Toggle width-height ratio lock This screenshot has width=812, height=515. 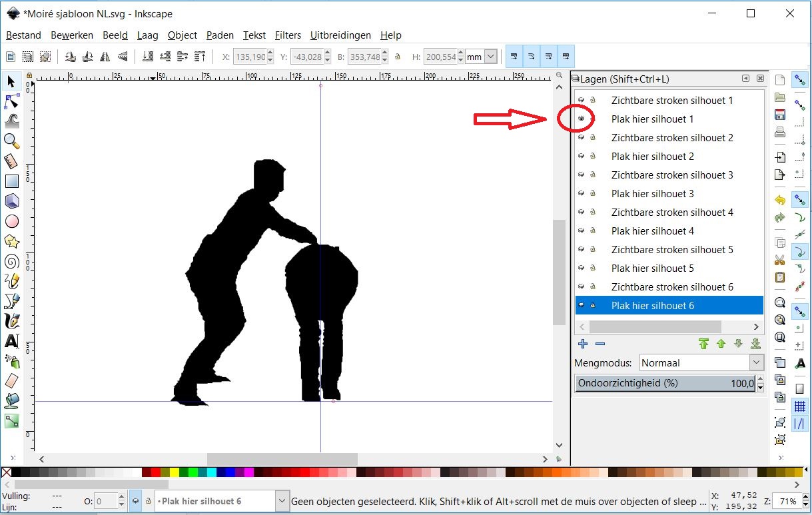398,57
